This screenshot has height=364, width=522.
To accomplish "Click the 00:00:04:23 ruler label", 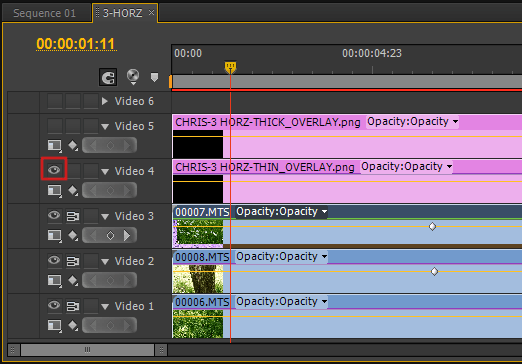I will pyautogui.click(x=372, y=53).
